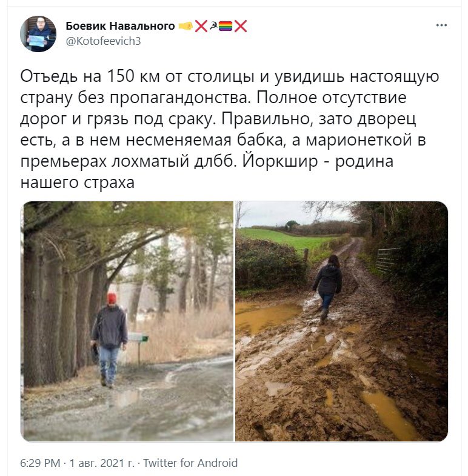Click the last red cross emoji
This screenshot has height=476, width=468.
pos(241,26)
